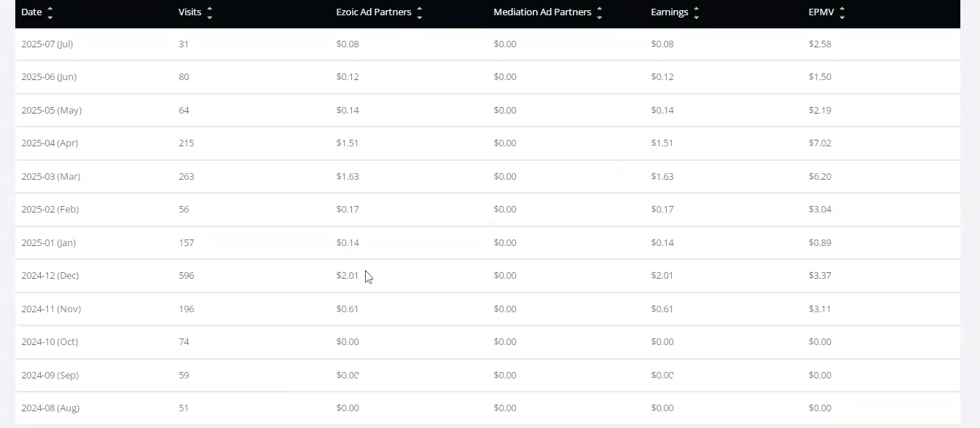
Task: Click the $7.02 EPMV value
Action: [x=820, y=143]
